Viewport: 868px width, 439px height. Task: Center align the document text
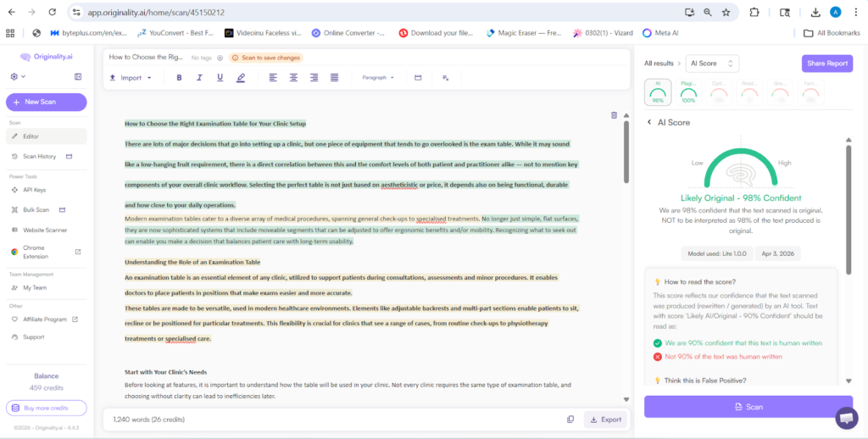[293, 78]
